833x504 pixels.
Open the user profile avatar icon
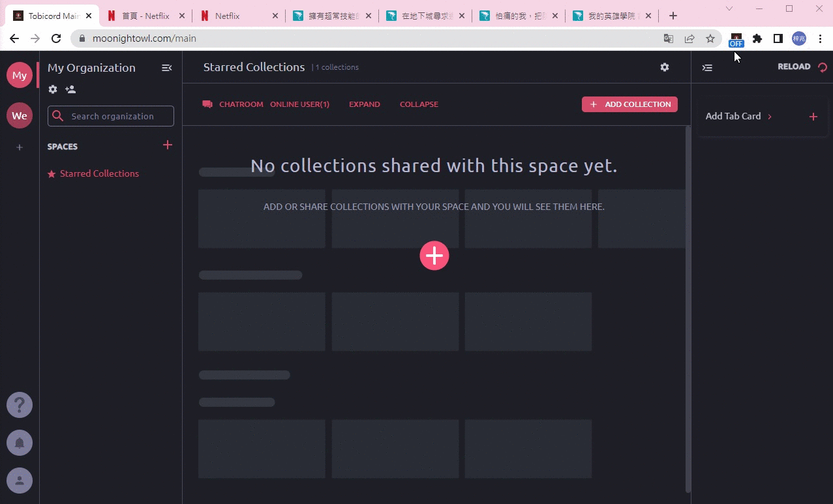pos(20,481)
